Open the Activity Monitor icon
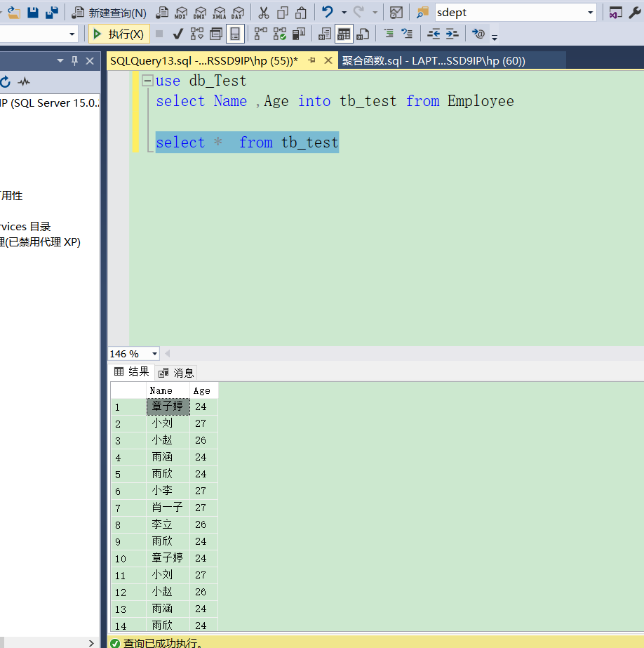Viewport: 644px width, 648px height. [396, 13]
